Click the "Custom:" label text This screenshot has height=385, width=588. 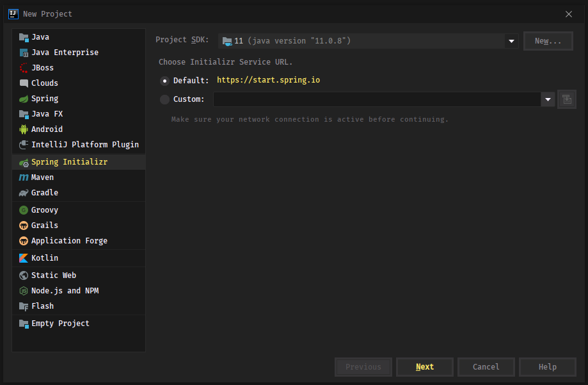189,99
